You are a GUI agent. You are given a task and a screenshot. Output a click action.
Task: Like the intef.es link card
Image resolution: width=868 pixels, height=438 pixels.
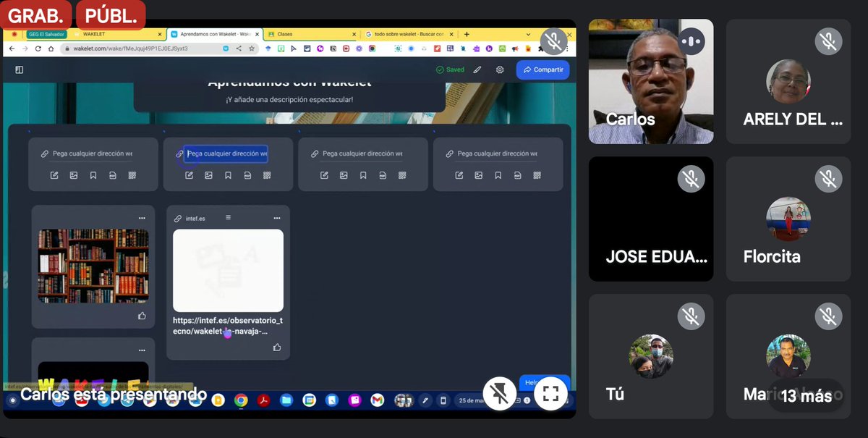click(x=277, y=348)
